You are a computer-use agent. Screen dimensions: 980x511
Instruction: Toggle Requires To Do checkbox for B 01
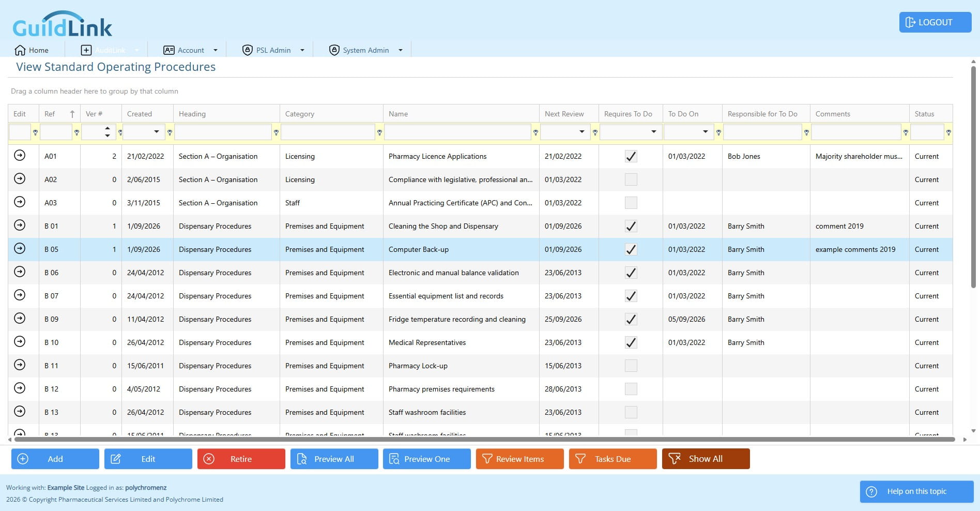631,226
